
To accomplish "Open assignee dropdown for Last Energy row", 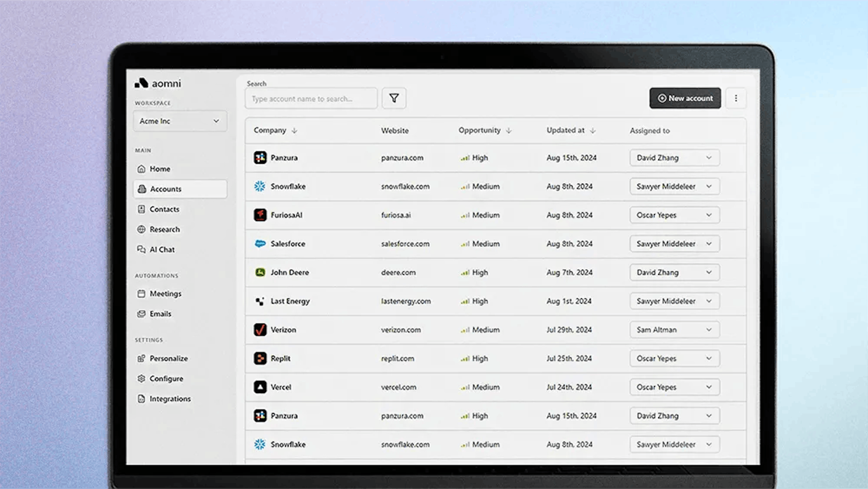I will point(674,301).
